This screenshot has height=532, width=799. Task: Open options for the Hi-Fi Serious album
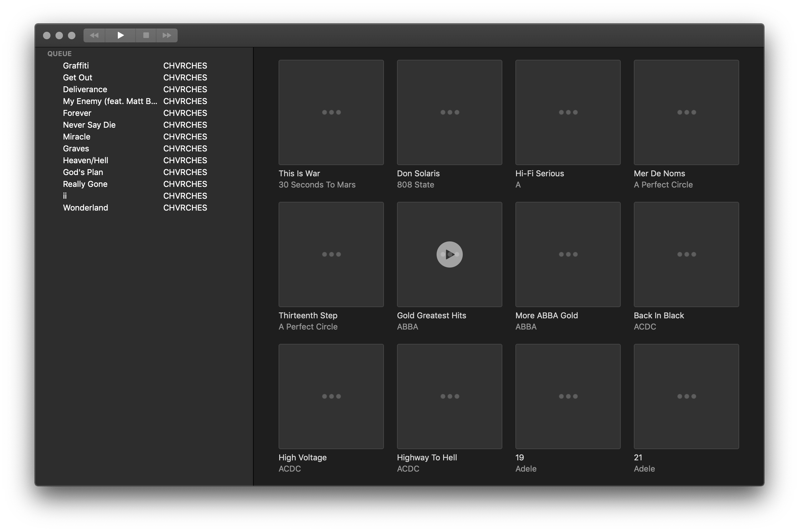[567, 112]
